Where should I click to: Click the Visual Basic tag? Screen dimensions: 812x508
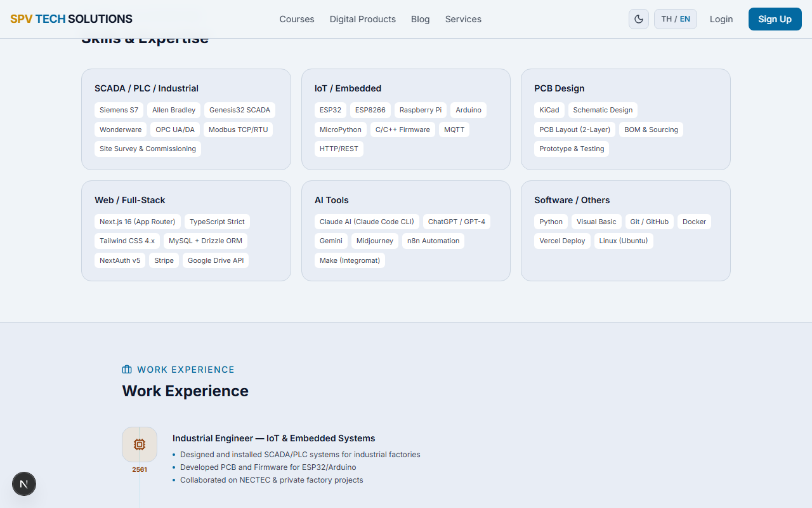596,222
